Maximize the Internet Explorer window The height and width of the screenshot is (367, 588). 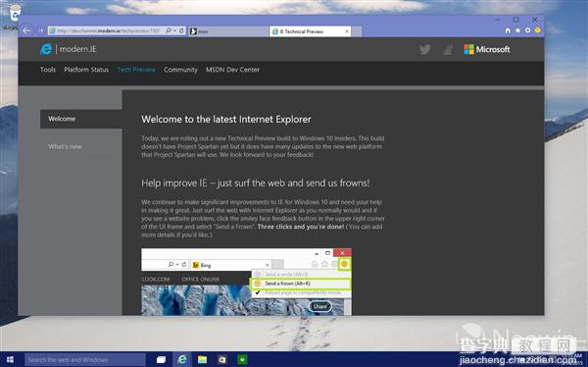tap(516, 20)
